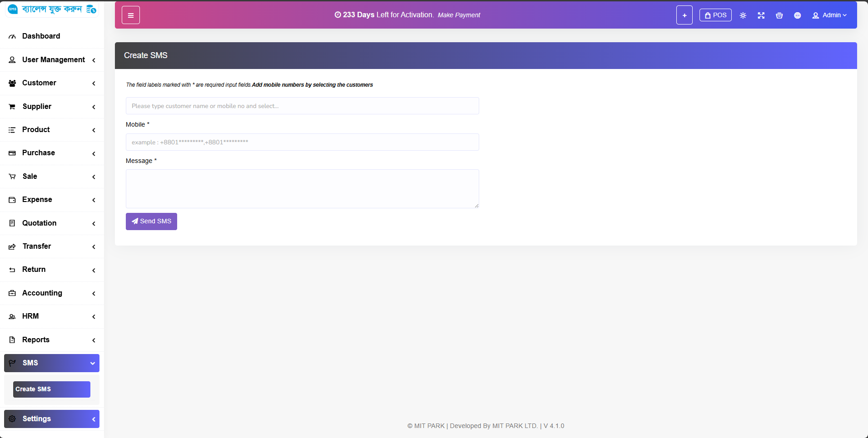Click the store basket icon in header
This screenshot has width=868, height=438.
[x=779, y=15]
